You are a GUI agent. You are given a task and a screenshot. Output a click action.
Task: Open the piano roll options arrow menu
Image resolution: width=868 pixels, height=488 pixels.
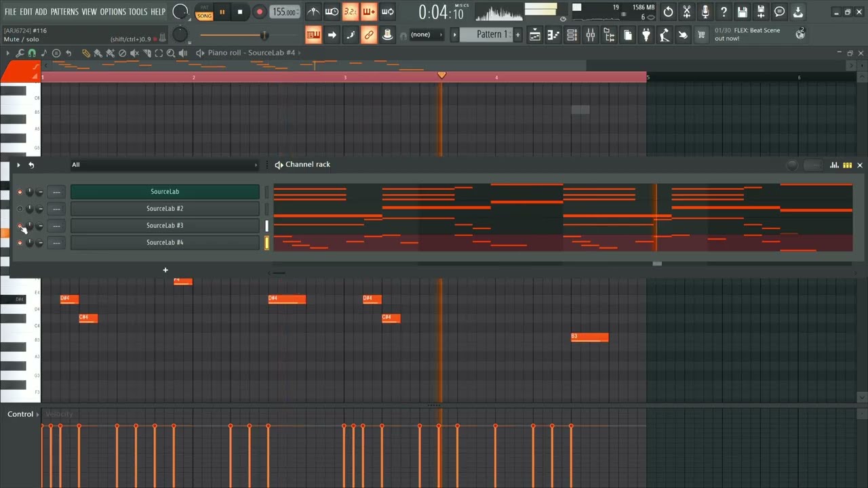[x=8, y=53]
